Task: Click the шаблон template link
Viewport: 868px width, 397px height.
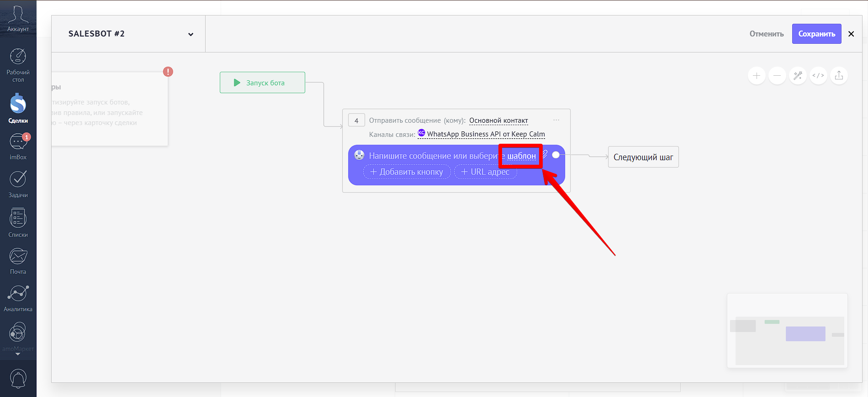Action: (x=521, y=156)
